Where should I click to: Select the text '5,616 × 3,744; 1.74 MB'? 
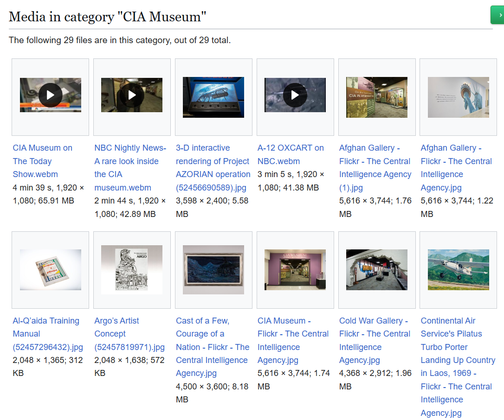[293, 380]
